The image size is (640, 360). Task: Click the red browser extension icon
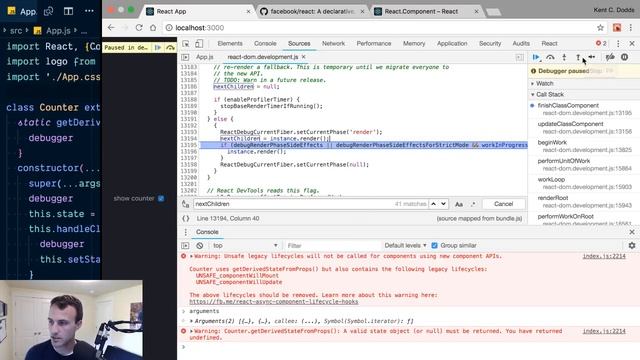click(x=617, y=28)
